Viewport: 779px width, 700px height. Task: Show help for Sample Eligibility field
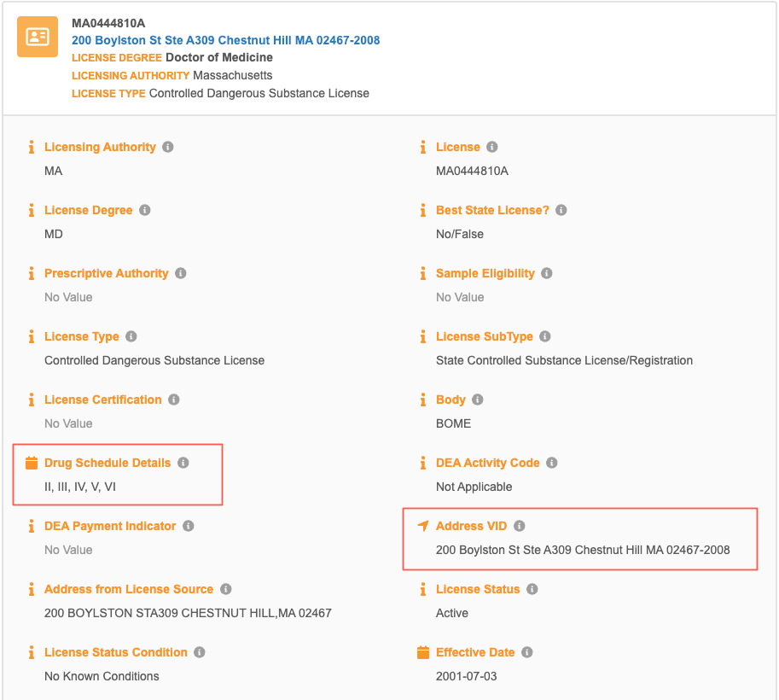coord(547,273)
